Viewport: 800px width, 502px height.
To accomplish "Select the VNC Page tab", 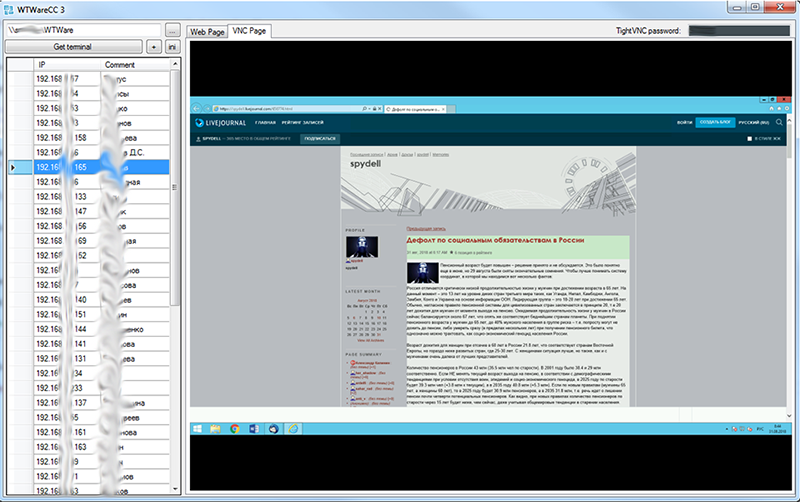I will pos(249,31).
